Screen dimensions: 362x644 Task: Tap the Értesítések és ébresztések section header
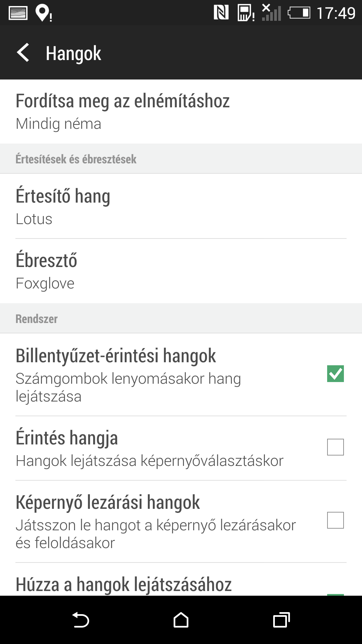(76, 159)
